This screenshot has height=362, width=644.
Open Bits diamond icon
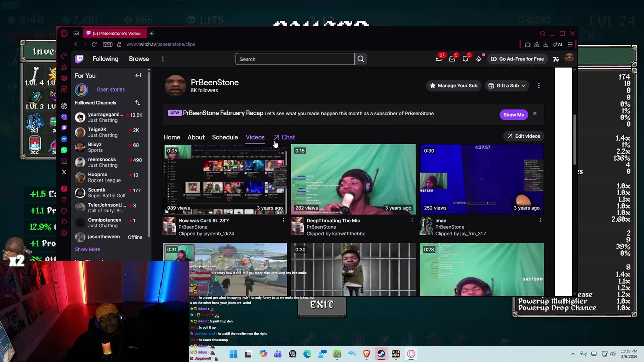478,59
